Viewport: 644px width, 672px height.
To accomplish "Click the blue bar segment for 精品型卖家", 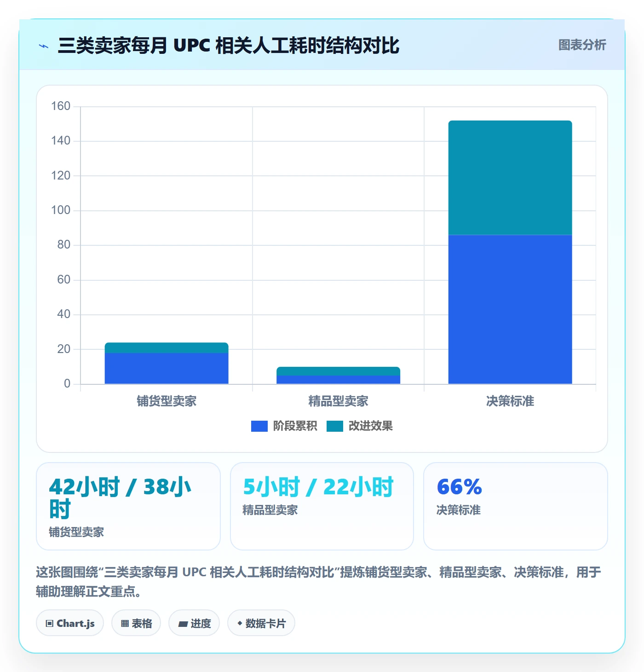I will (338, 380).
